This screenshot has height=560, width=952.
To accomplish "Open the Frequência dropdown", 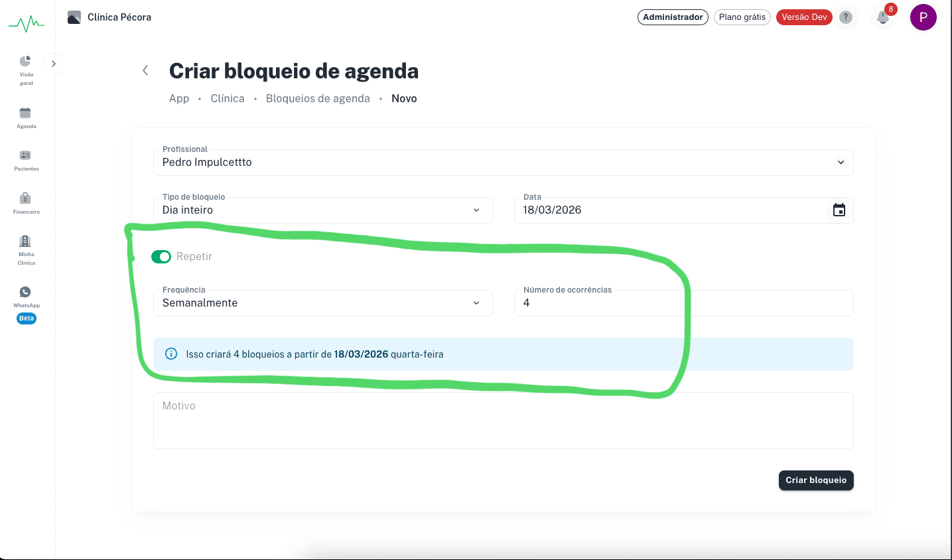I will pos(323,303).
